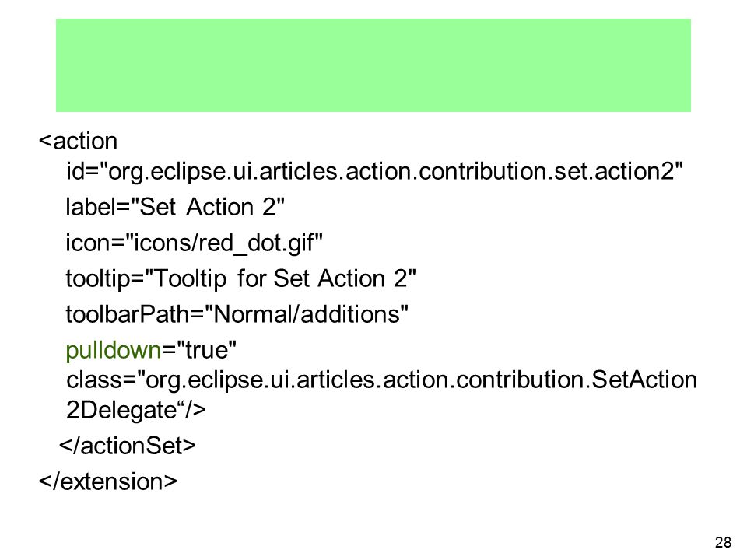Click the word "Normal/additions" value
The height and width of the screenshot is (560, 747).
pos(307,314)
